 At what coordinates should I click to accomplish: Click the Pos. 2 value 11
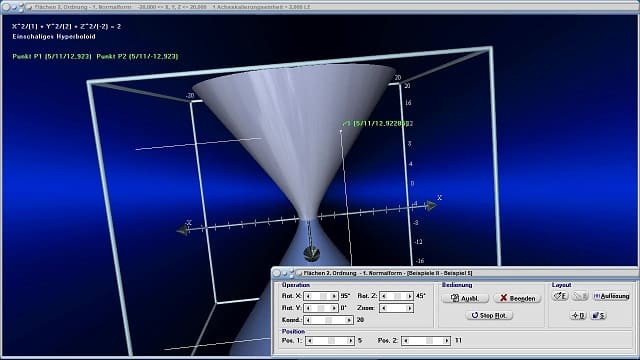[458, 340]
